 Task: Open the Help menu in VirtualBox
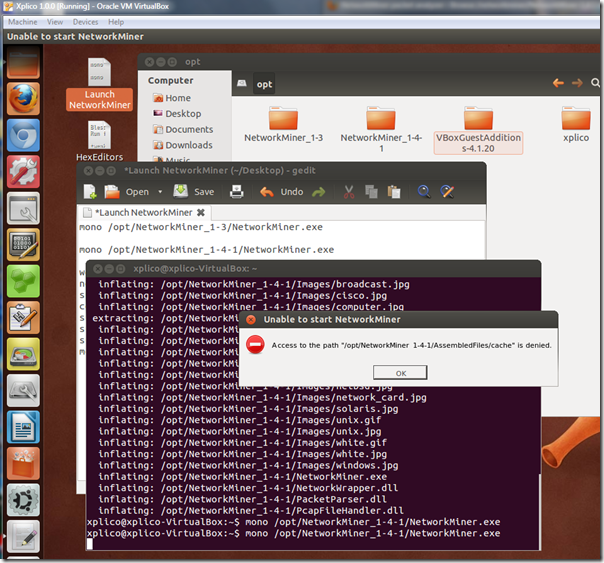[x=116, y=22]
